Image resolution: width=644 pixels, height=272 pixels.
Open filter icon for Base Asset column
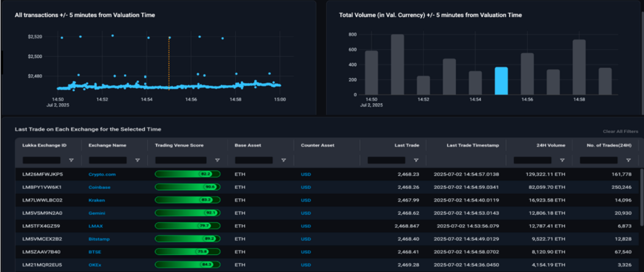pos(284,161)
